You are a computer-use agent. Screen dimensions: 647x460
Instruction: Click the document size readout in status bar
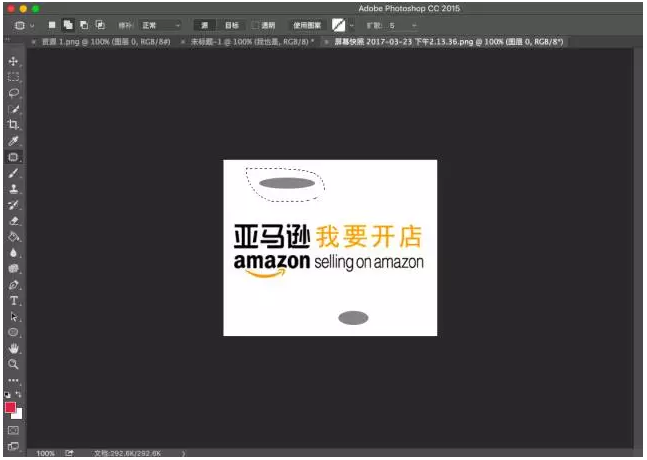coord(127,453)
